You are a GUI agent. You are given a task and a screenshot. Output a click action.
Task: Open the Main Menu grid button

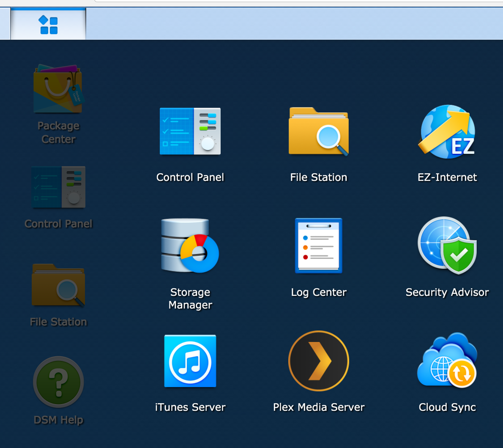(x=48, y=25)
